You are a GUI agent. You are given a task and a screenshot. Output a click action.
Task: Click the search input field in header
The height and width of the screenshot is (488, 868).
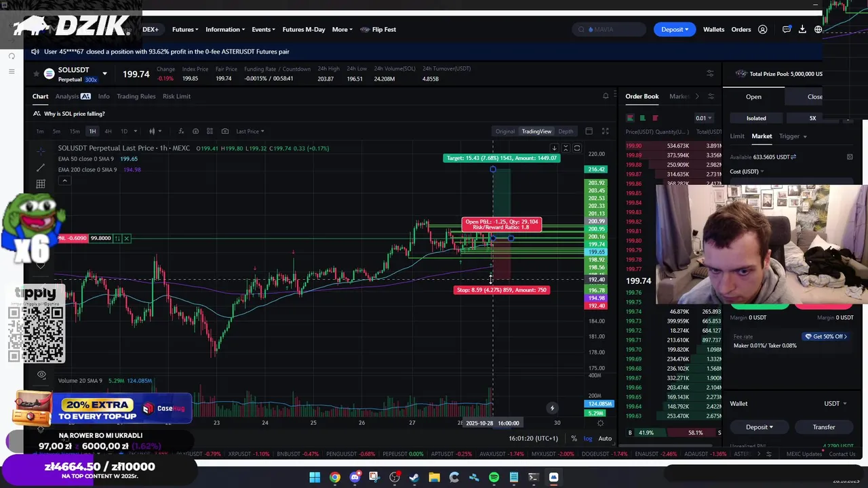click(608, 29)
